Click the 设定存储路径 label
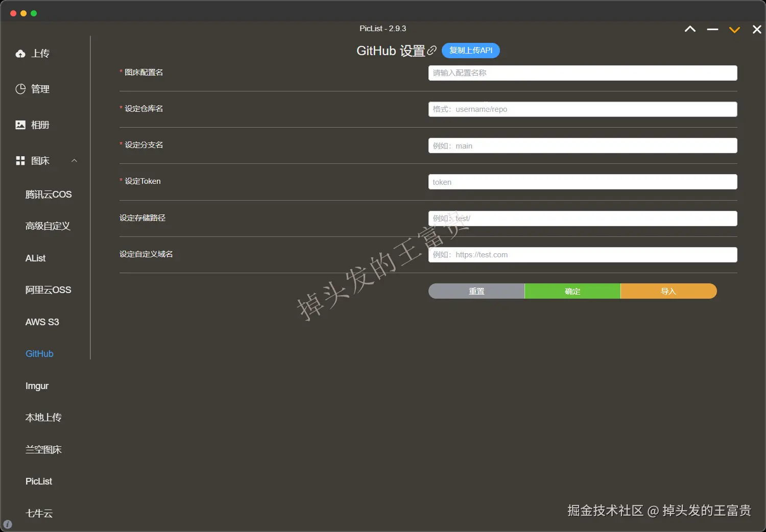766x532 pixels. click(142, 218)
